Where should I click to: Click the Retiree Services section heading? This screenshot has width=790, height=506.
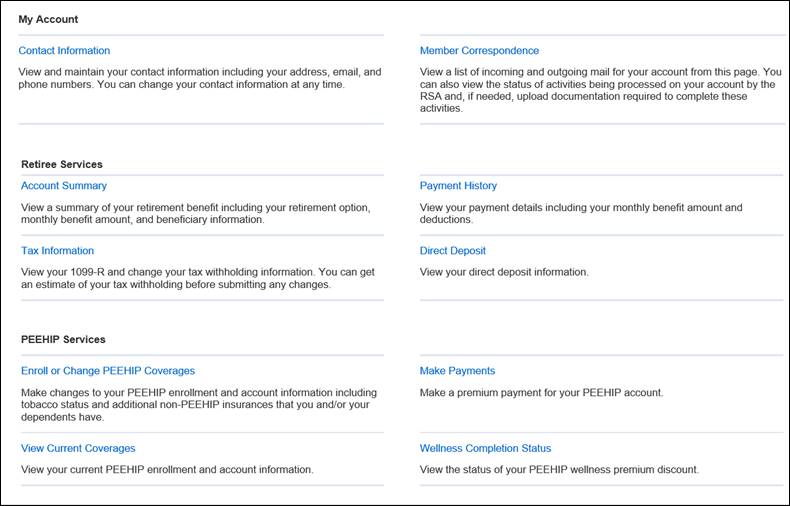pyautogui.click(x=62, y=164)
